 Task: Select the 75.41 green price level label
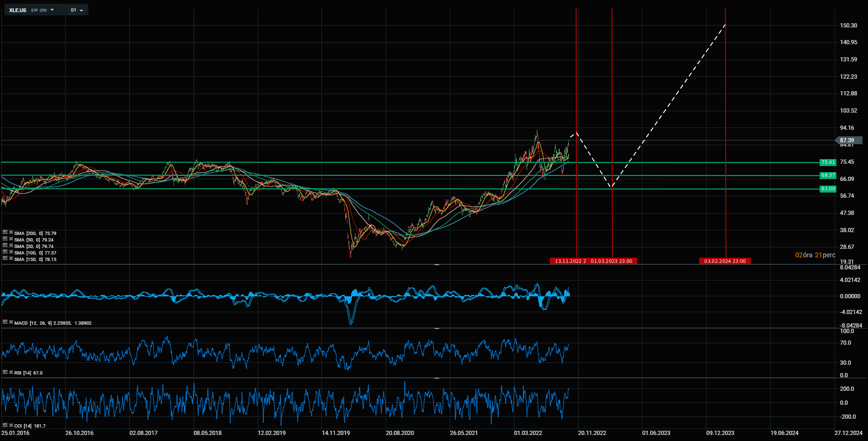pos(828,162)
